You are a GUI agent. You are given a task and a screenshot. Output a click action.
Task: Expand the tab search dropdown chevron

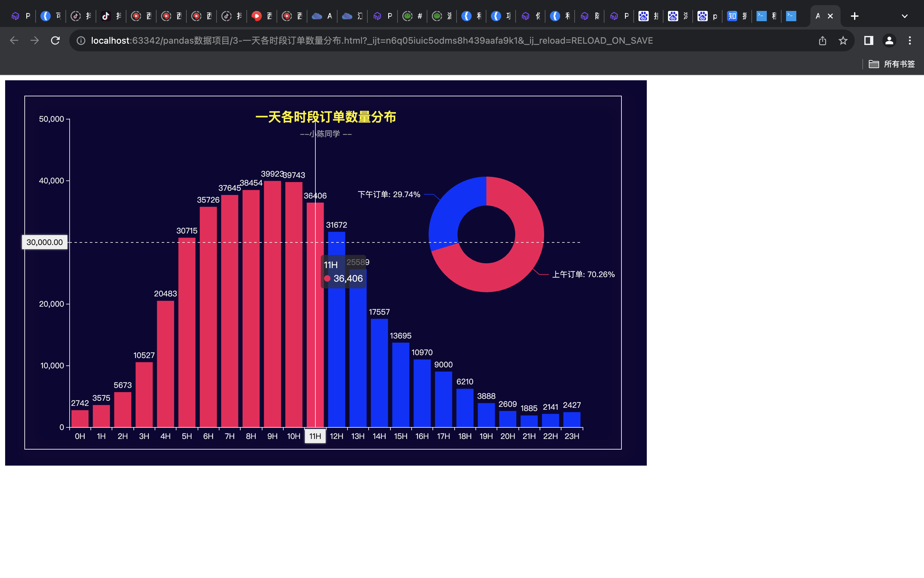tap(904, 16)
